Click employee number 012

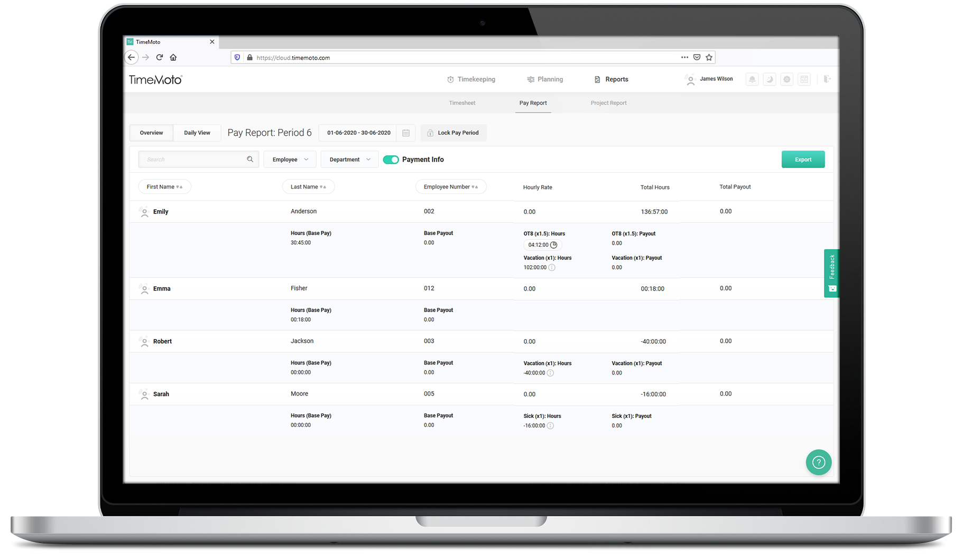[429, 288]
